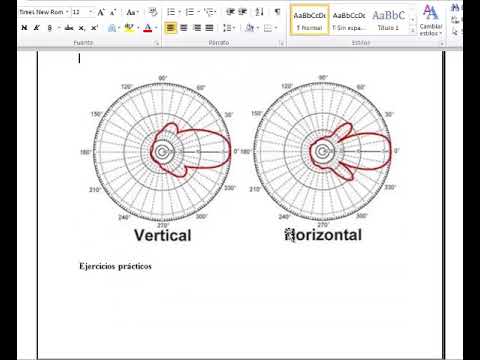The image size is (480, 360).
Task: Pick the red font color swatch
Action: coord(148,28)
